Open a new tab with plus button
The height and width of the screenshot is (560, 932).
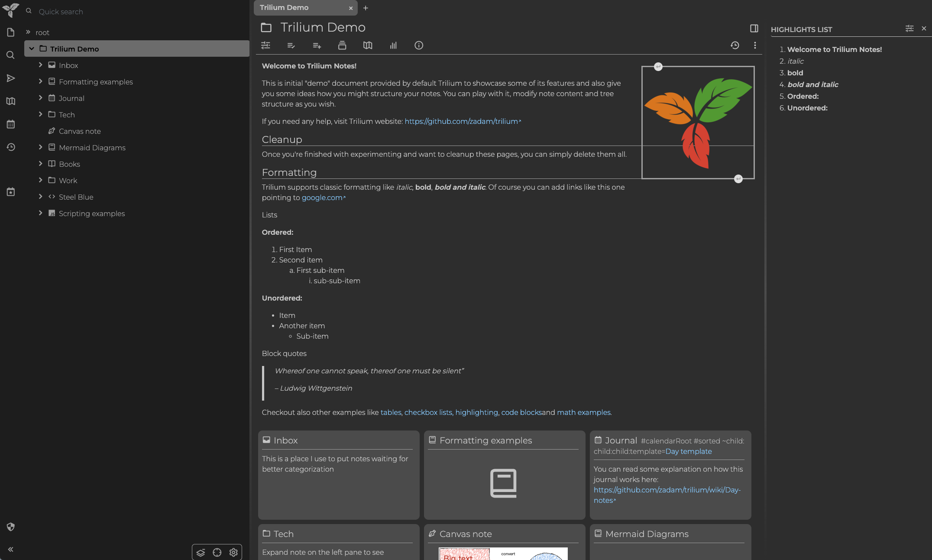tap(366, 8)
